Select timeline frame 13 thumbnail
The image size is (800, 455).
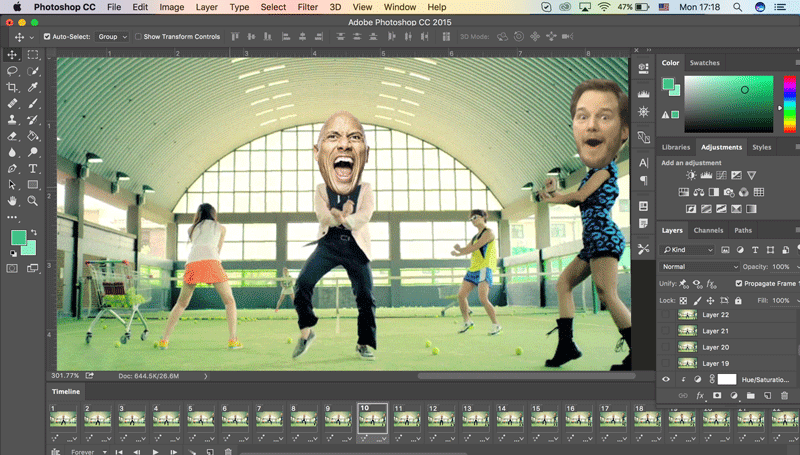476,419
